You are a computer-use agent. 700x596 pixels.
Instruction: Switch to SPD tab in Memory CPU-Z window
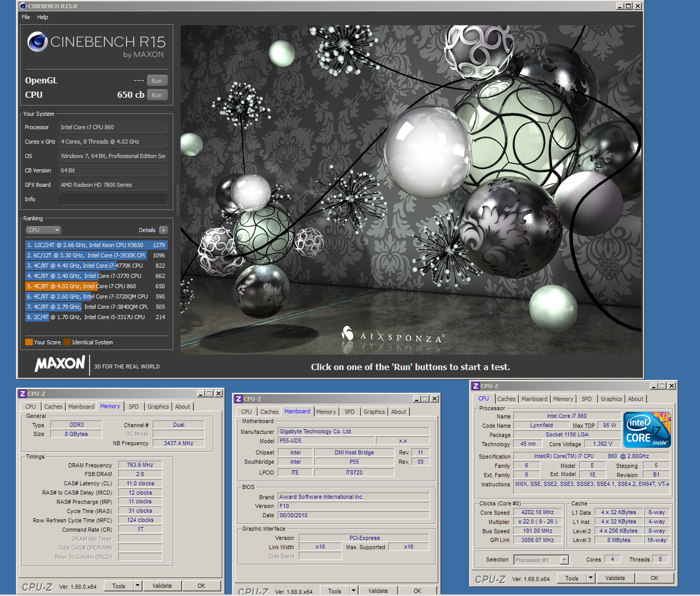[134, 407]
